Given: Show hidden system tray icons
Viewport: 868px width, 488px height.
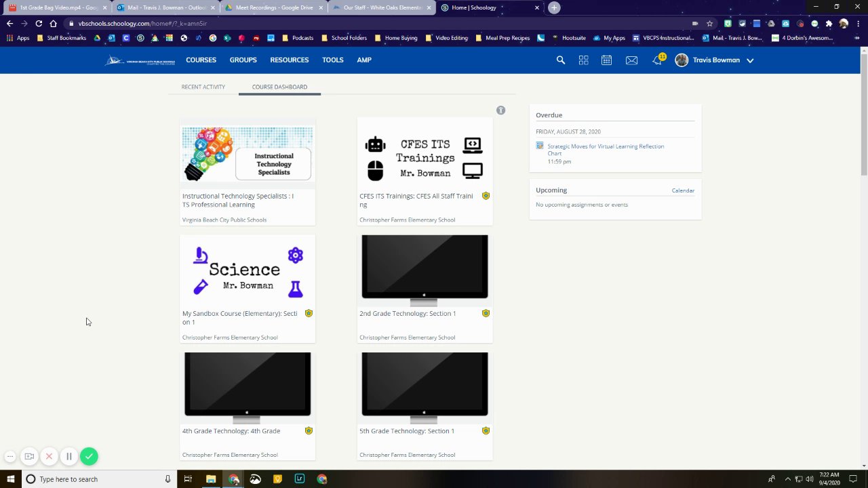Looking at the screenshot, I should coord(787,479).
